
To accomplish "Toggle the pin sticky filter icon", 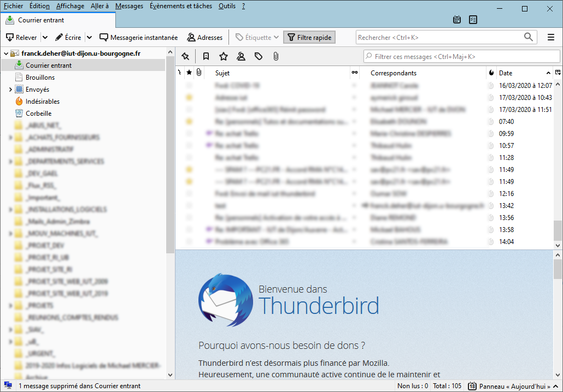I will coord(186,56).
